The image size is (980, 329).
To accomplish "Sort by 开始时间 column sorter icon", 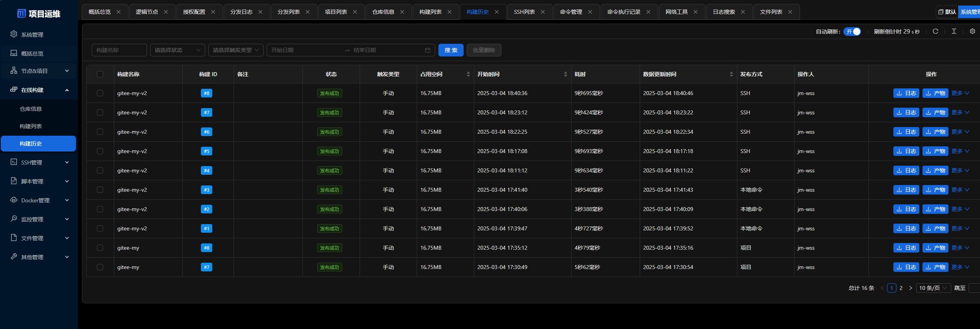I will [565, 74].
